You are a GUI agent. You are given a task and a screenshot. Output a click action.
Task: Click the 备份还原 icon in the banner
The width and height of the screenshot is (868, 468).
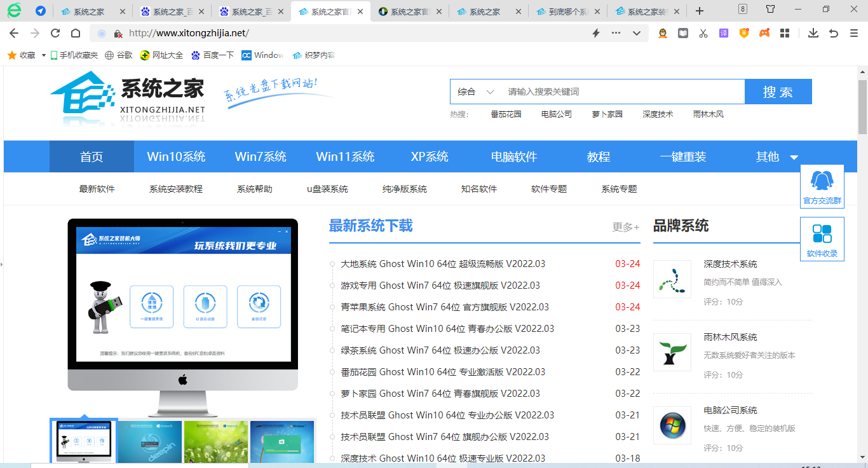tap(259, 308)
